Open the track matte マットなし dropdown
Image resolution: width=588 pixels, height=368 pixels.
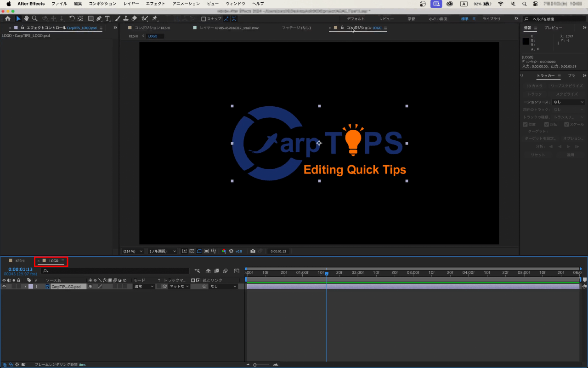click(179, 286)
